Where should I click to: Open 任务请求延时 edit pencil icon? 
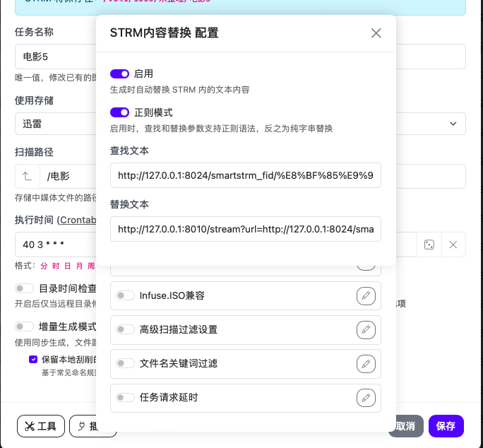point(366,397)
